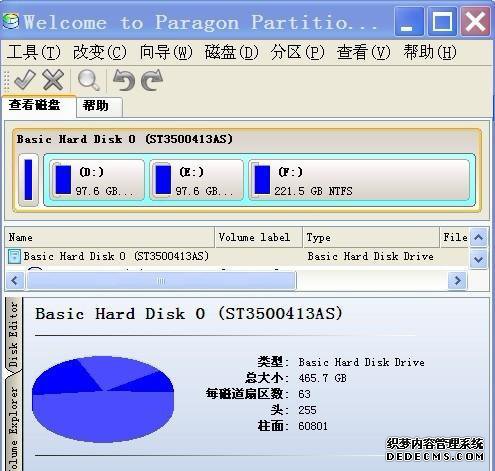This screenshot has height=471, width=495.
Task: Click the apply changes checkmark icon
Action: pos(25,80)
